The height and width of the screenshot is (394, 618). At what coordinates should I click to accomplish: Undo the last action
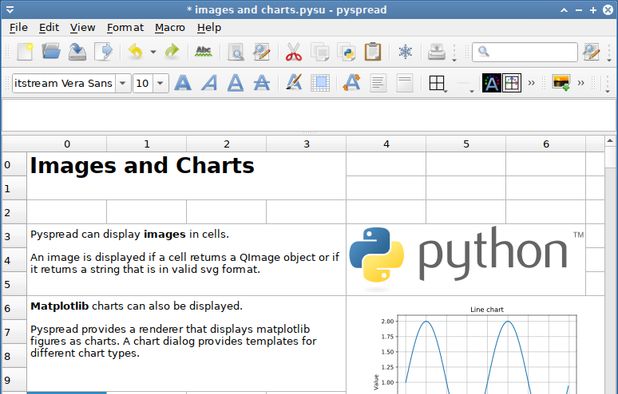coord(135,52)
